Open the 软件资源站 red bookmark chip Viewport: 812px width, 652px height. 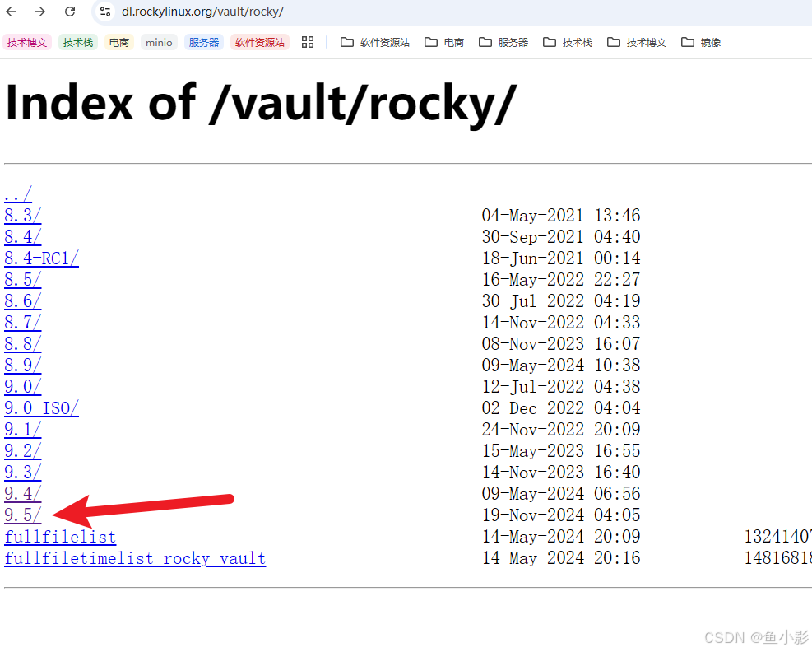260,43
